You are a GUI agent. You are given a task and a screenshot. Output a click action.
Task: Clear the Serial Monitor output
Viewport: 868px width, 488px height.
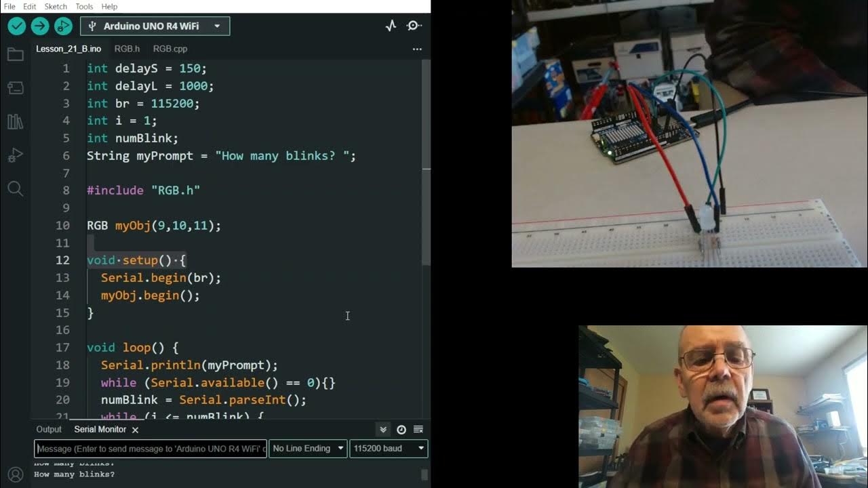coord(418,429)
